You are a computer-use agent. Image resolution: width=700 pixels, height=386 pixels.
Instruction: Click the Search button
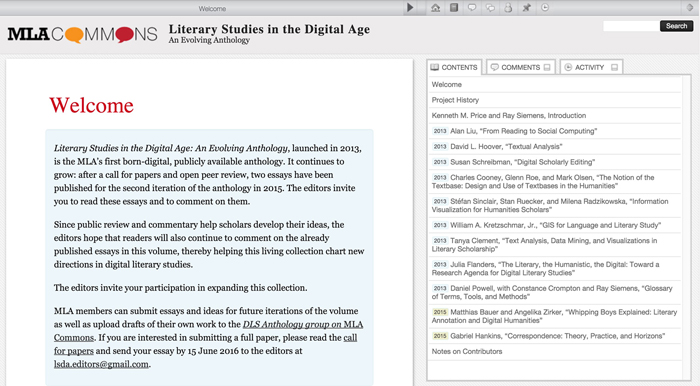[x=676, y=26]
